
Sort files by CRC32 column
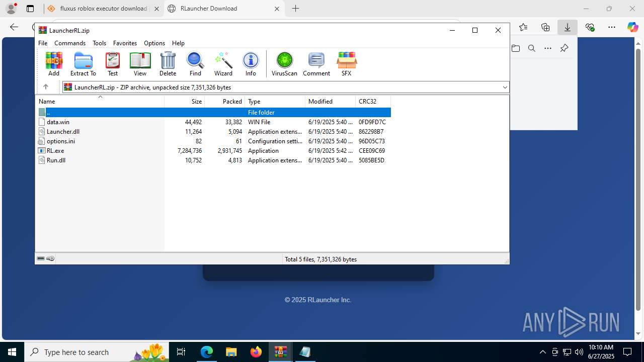(373, 101)
